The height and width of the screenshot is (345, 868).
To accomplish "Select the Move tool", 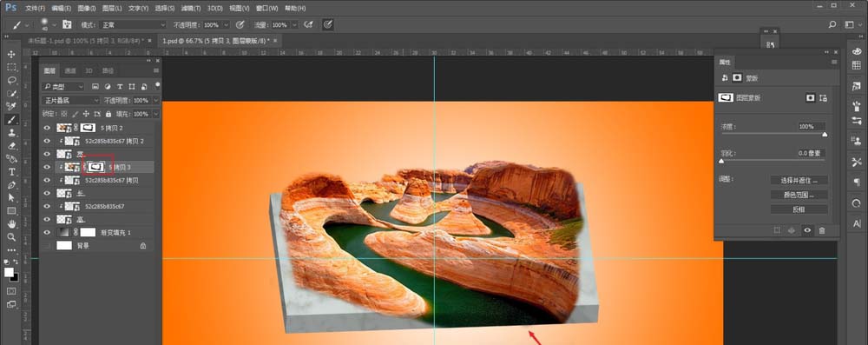I will 11,54.
